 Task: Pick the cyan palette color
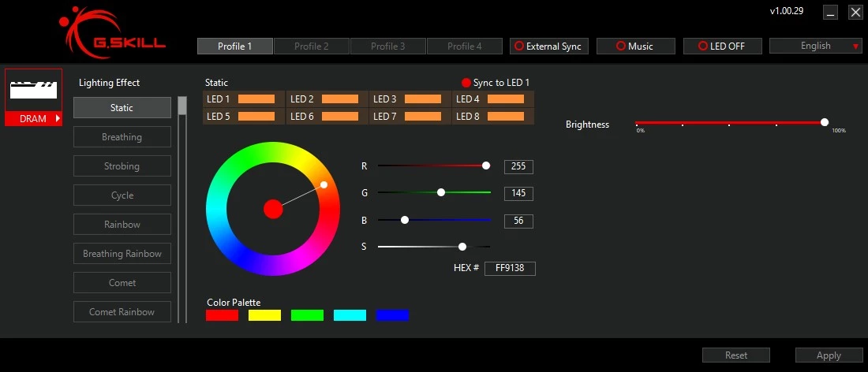350,315
